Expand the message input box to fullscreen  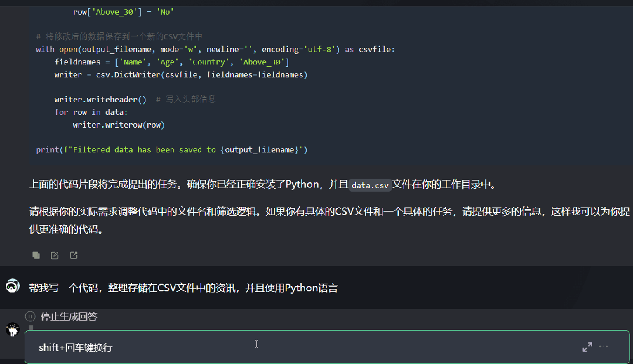tap(587, 346)
